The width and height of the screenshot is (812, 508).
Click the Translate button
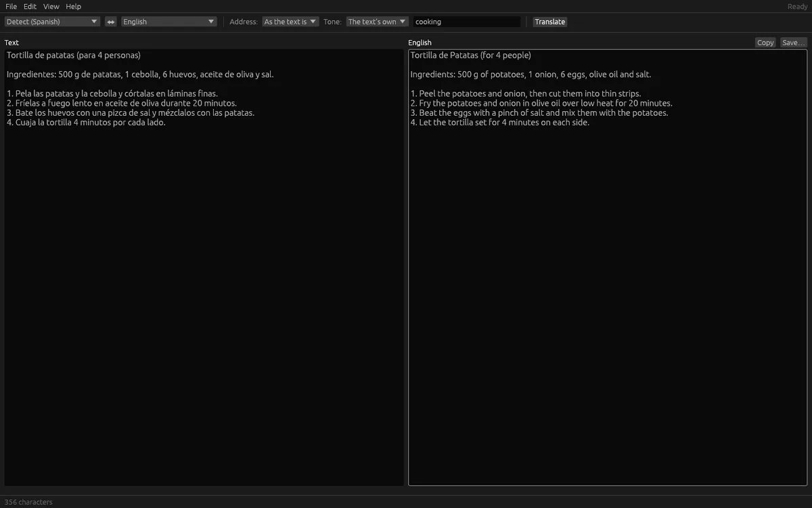[x=549, y=22]
